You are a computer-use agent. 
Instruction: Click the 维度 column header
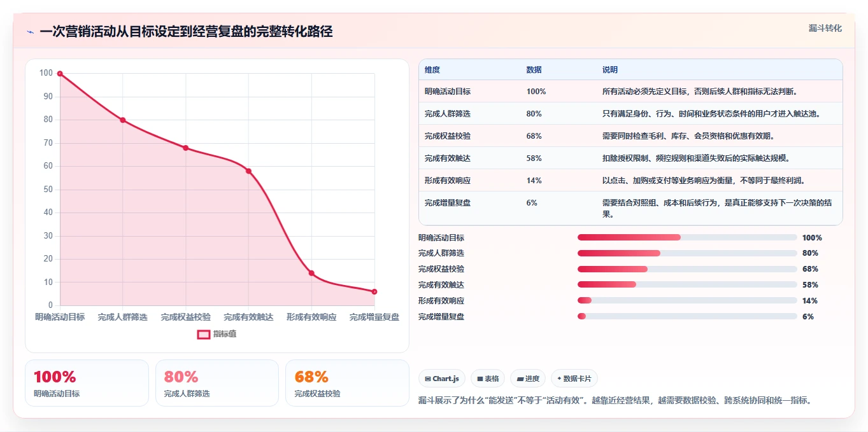(432, 70)
